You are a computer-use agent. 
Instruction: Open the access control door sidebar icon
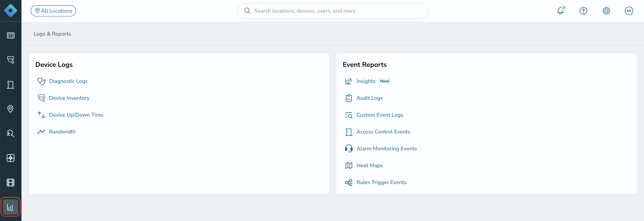click(11, 84)
